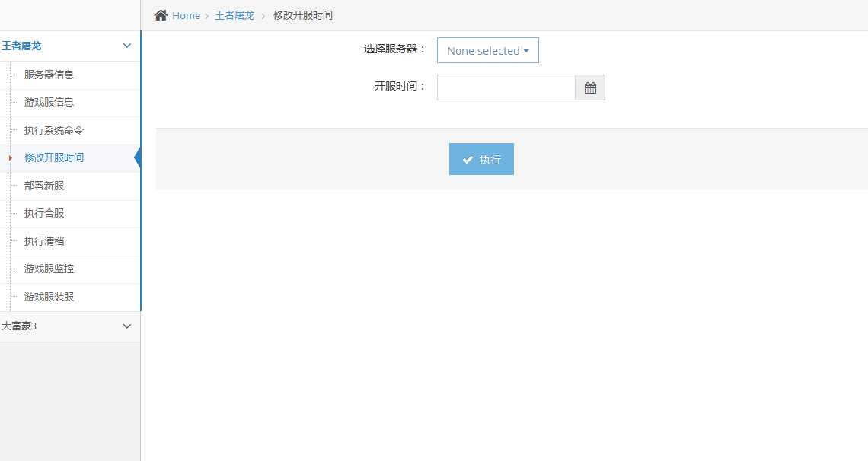Open the calendar picker for 开服时间

point(589,87)
